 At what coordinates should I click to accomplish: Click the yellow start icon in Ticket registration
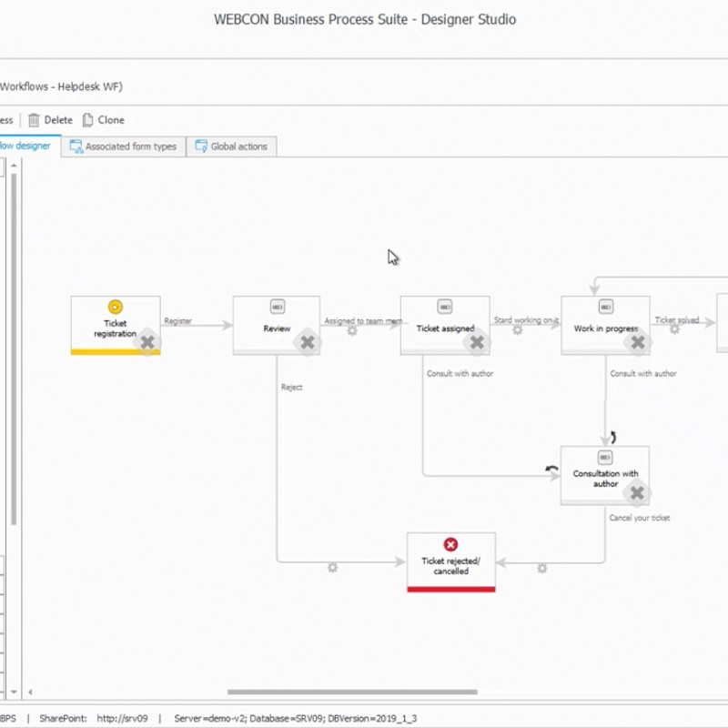(x=116, y=308)
